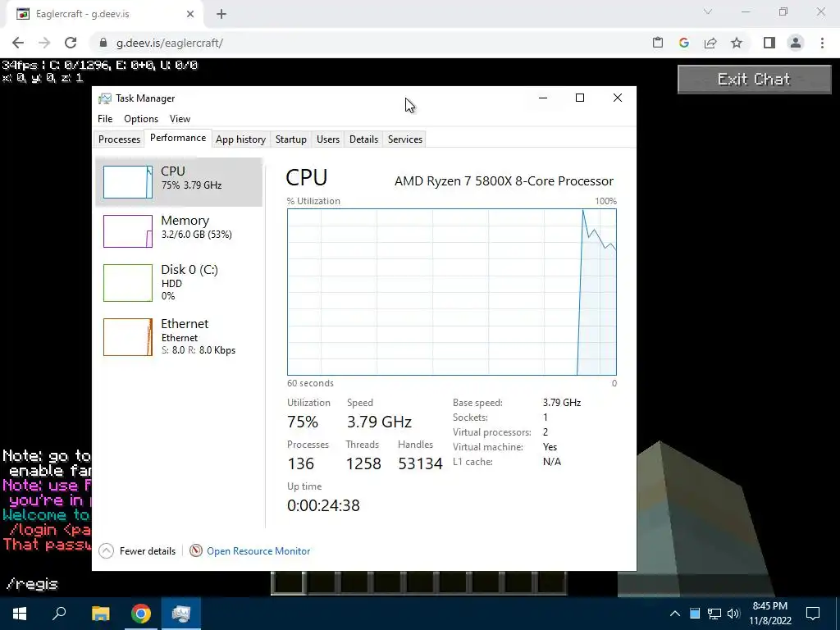Click the forward navigation arrow
This screenshot has height=630, width=840.
(44, 43)
